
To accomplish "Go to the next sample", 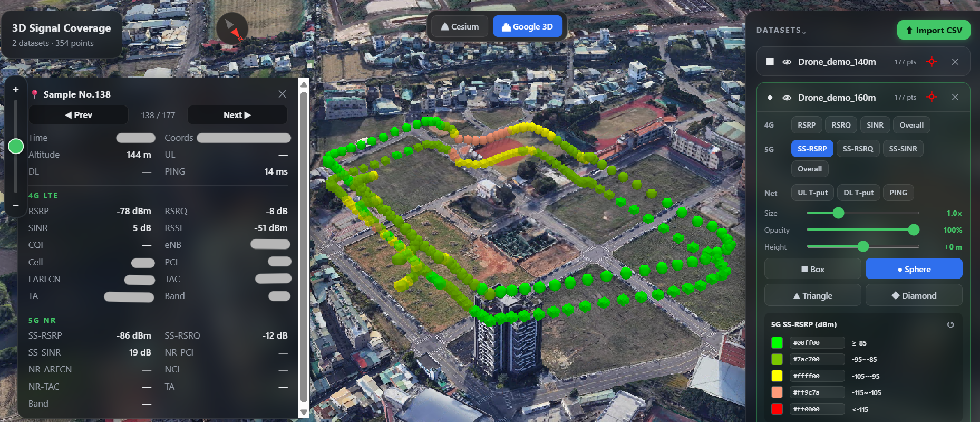I will tap(237, 115).
